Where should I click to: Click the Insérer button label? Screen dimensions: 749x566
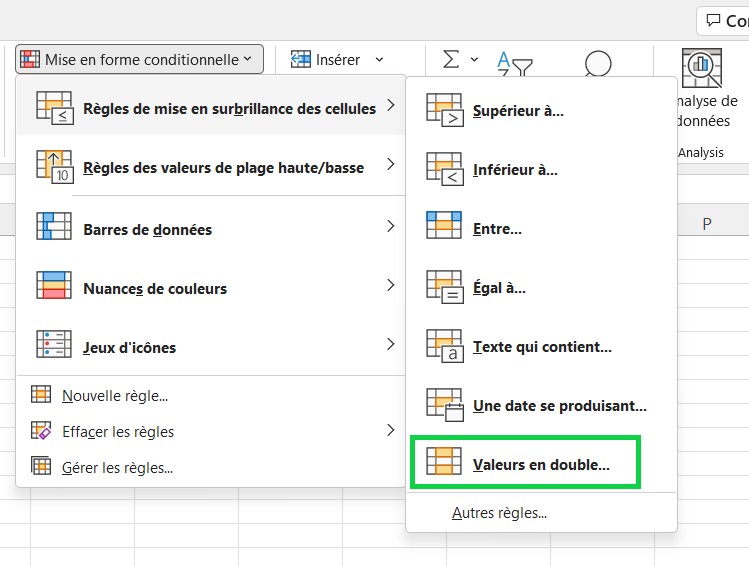pos(338,60)
